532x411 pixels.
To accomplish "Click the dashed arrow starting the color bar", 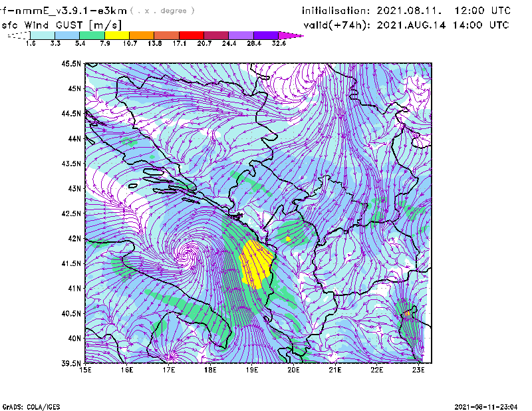I will (x=18, y=35).
